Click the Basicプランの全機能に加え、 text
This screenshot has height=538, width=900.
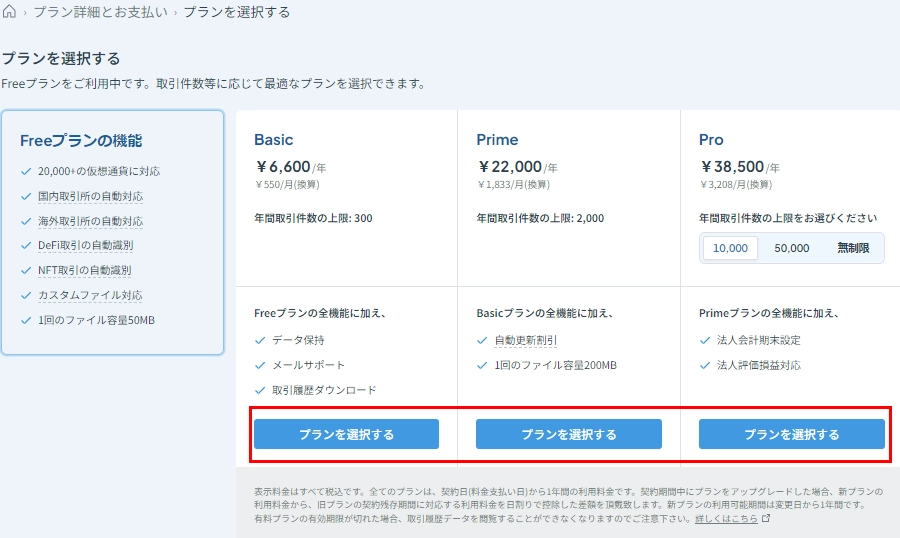coord(545,313)
